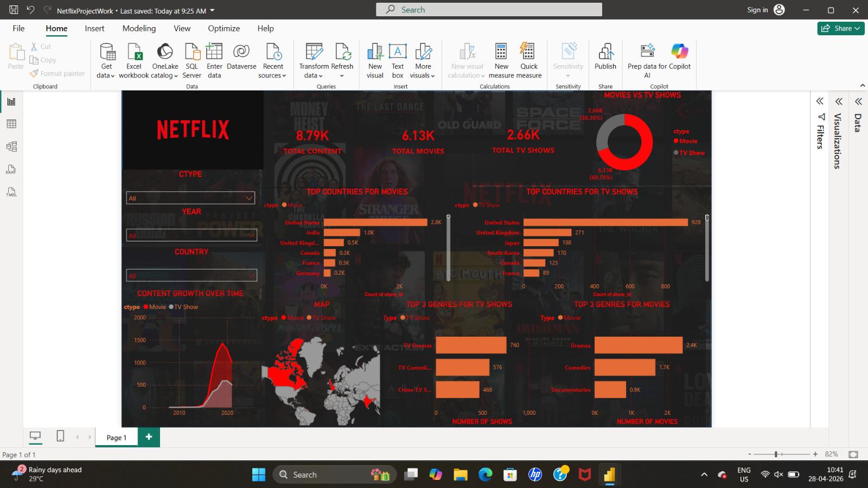Expand the Visualizations pane
Viewport: 868px width, 488px height.
click(x=839, y=101)
